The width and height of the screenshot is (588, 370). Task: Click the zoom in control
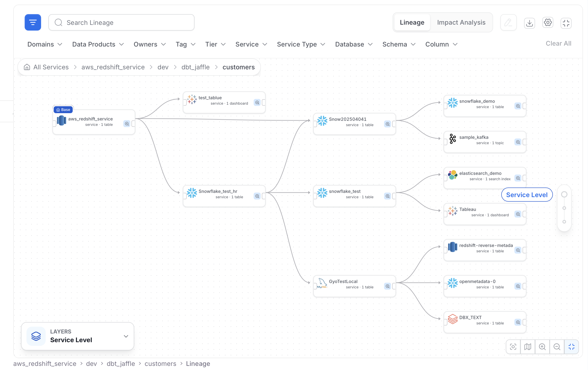542,347
